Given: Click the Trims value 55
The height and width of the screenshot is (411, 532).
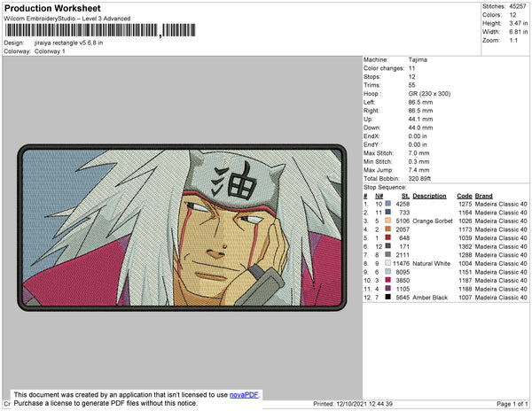Looking at the screenshot, I should pyautogui.click(x=412, y=85).
